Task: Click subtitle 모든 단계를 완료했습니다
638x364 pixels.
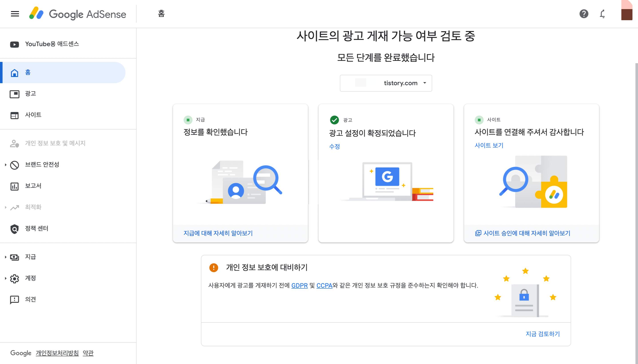Action: (x=386, y=57)
